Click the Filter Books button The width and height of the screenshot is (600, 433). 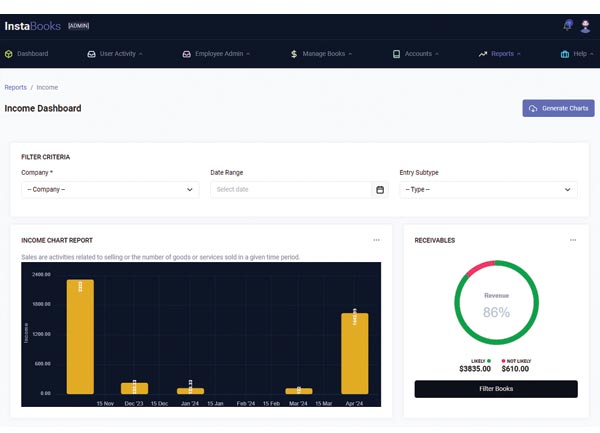click(x=496, y=388)
